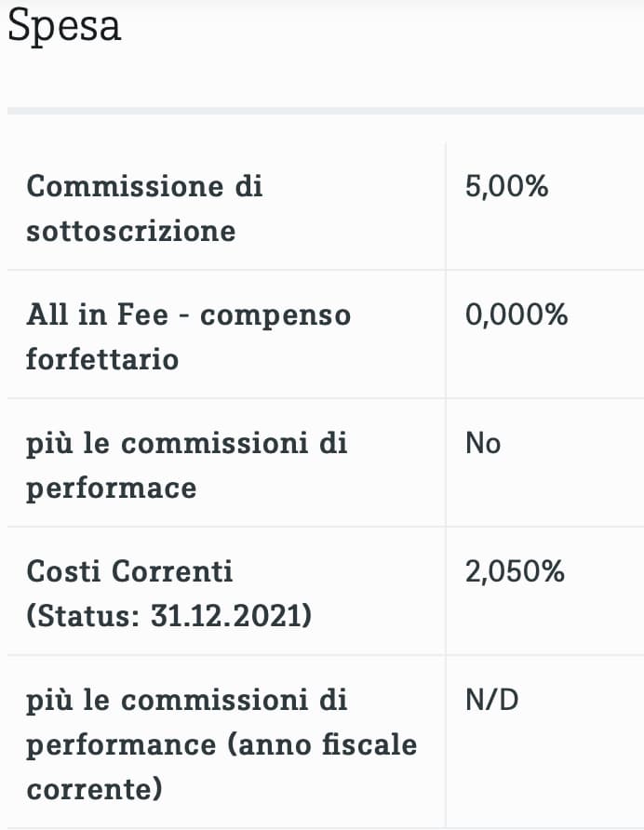644x830 pixels.
Task: Click the word corrente in last row
Action: [94, 789]
